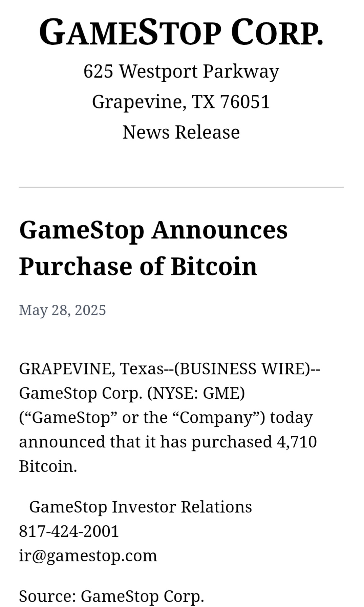Click the Purchase of Bitcoin headline line

pos(138,266)
